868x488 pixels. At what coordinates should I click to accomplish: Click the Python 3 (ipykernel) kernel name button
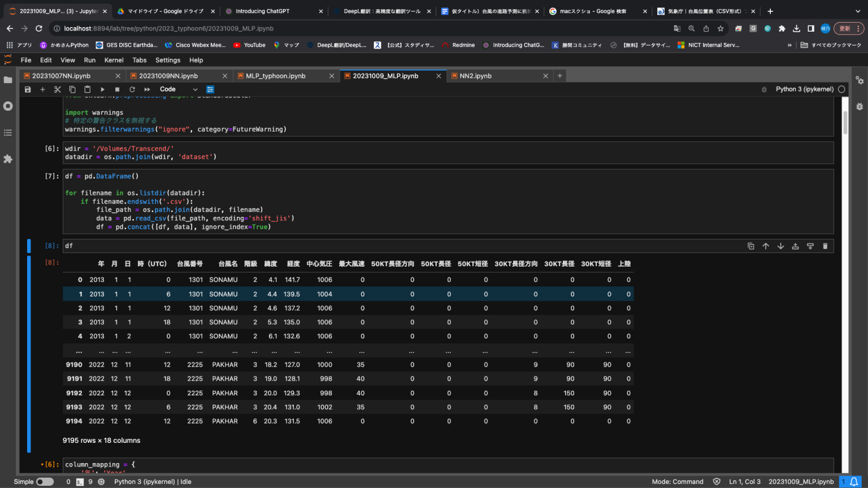tap(804, 89)
